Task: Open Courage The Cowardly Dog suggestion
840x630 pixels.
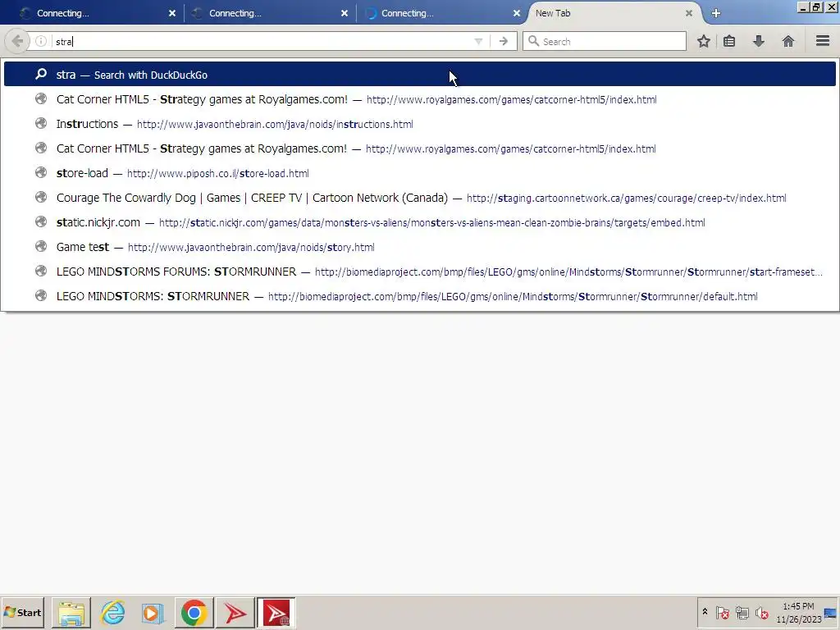Action: pos(419,198)
